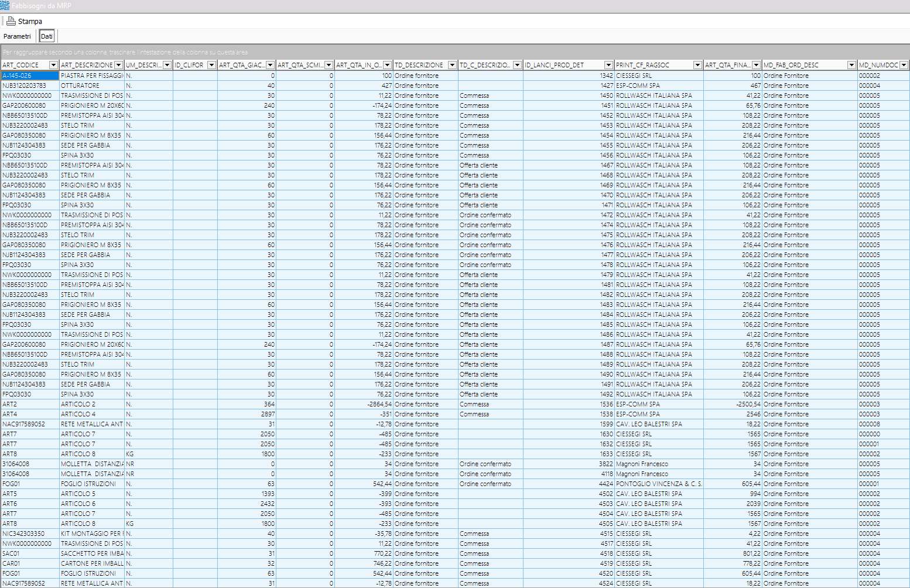The width and height of the screenshot is (910, 588).
Task: Open the PRINT_CF_RAGSOC column filter dropdown
Action: coord(698,65)
